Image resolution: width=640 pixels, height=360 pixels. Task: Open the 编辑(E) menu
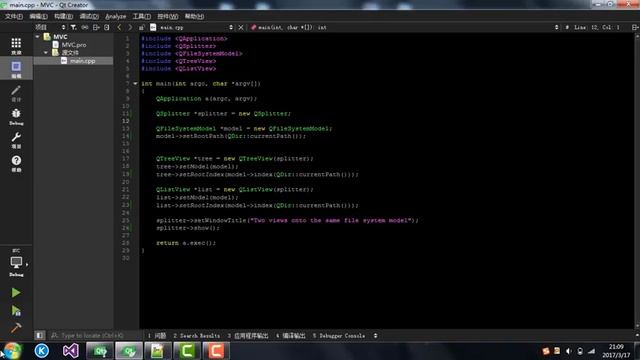pos(38,16)
